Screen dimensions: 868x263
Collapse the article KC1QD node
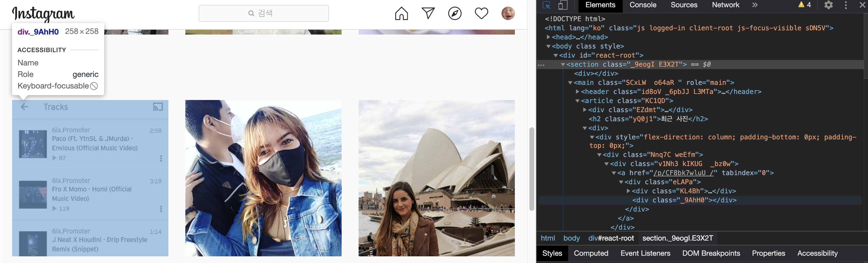[577, 101]
